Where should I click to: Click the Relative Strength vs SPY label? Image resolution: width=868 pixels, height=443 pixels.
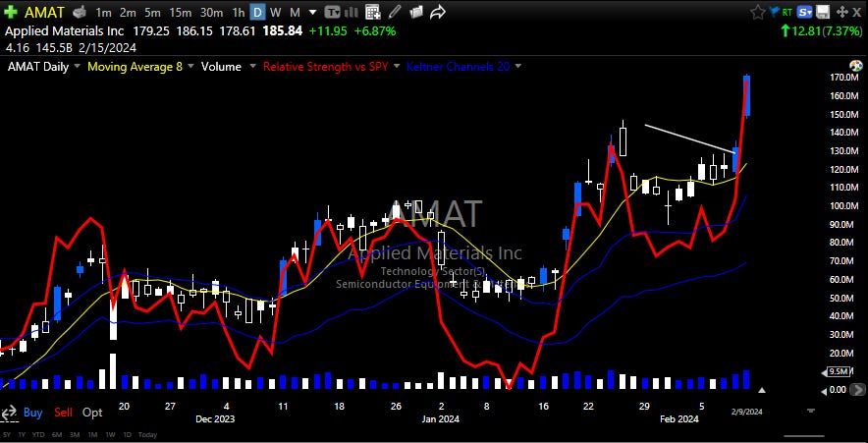(326, 67)
